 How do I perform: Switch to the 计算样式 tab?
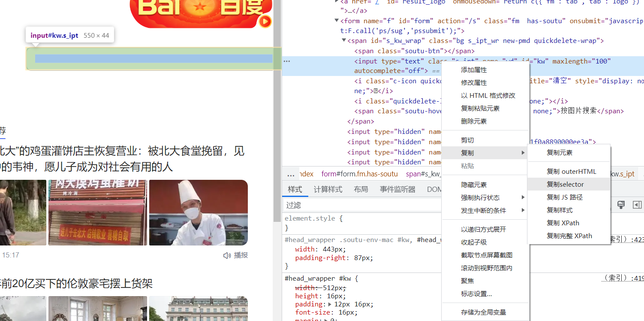pyautogui.click(x=328, y=189)
